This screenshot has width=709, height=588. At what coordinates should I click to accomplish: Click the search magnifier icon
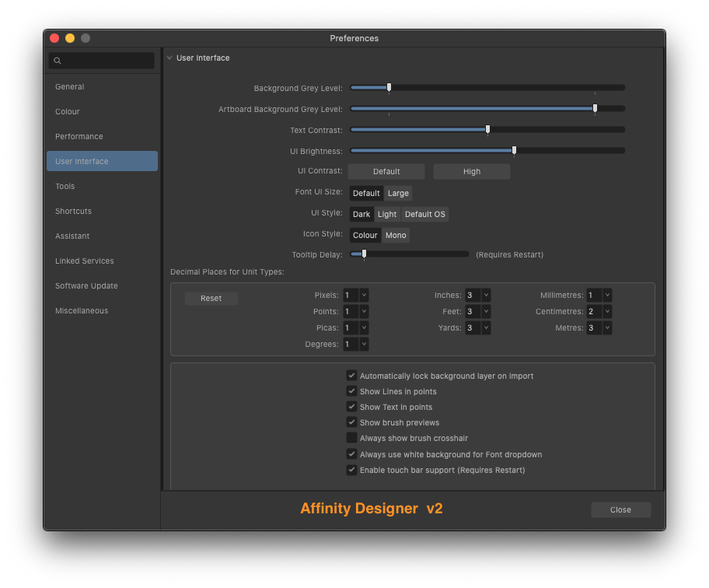pos(58,61)
